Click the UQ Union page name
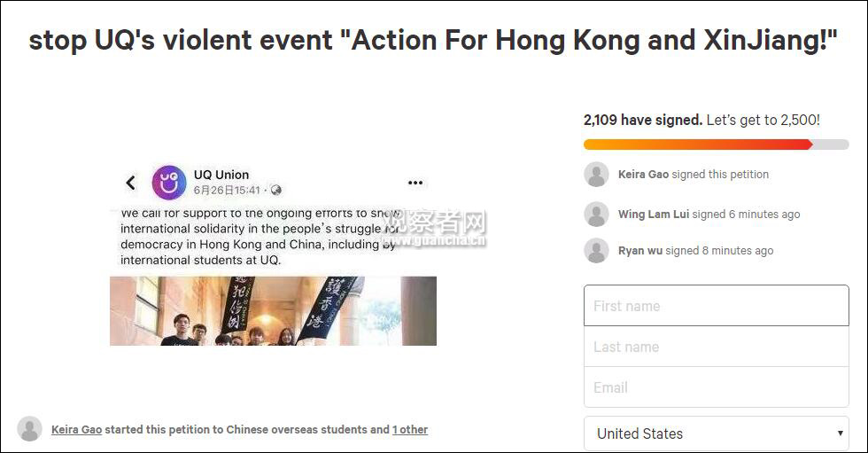Viewport: 868px width, 453px height. tap(221, 175)
